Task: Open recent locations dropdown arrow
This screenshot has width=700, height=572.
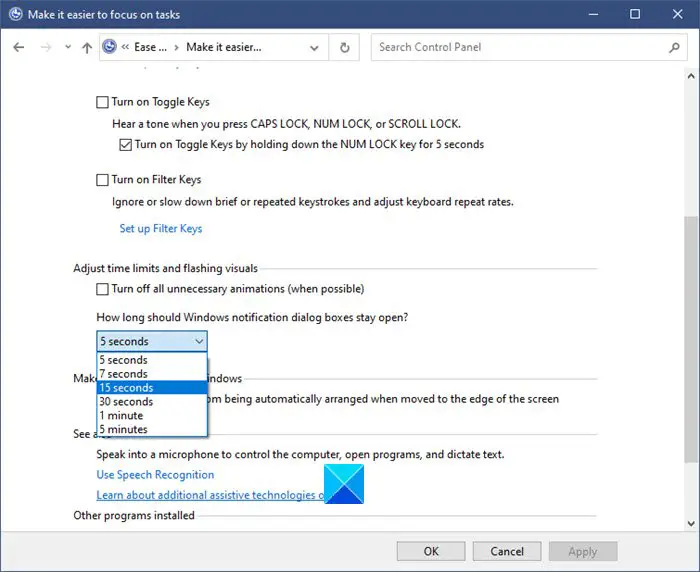Action: click(x=68, y=47)
